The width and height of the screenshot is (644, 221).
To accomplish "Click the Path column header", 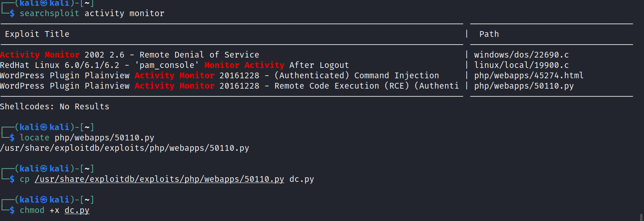I will tap(489, 34).
